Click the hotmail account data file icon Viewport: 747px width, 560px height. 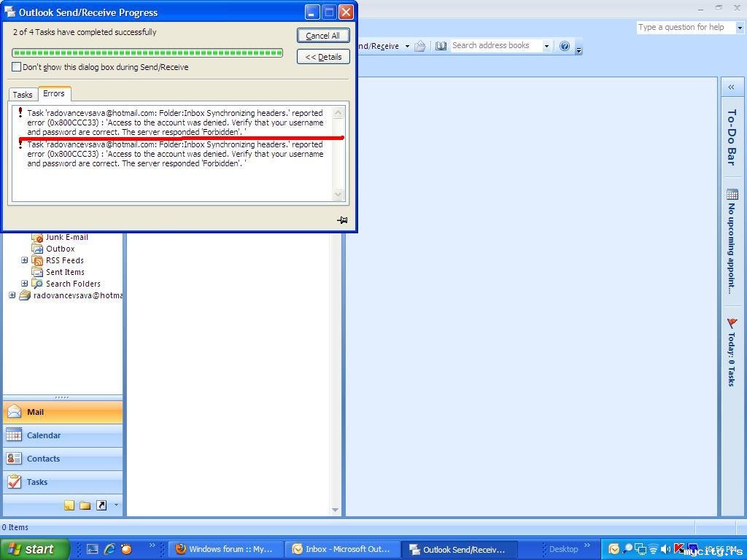point(25,296)
